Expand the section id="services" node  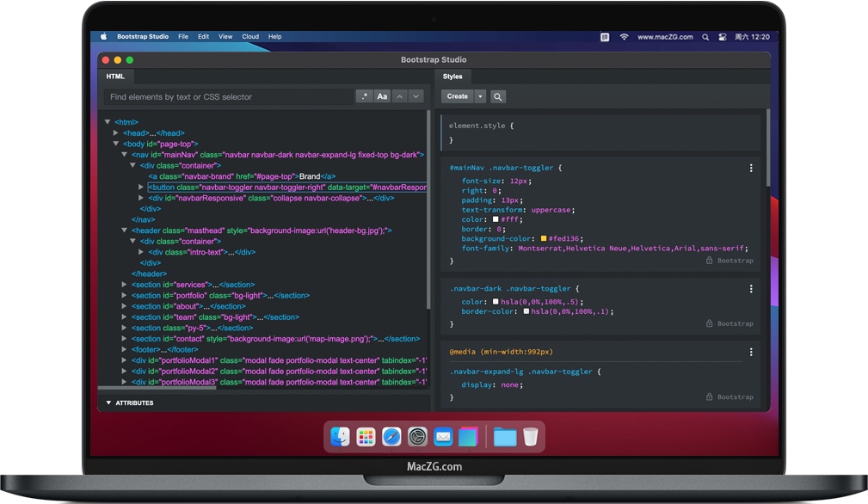coord(125,285)
